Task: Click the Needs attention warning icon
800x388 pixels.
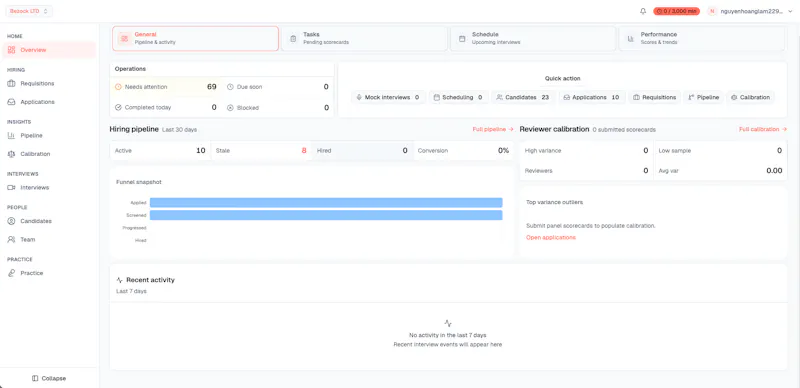Action: [118, 87]
